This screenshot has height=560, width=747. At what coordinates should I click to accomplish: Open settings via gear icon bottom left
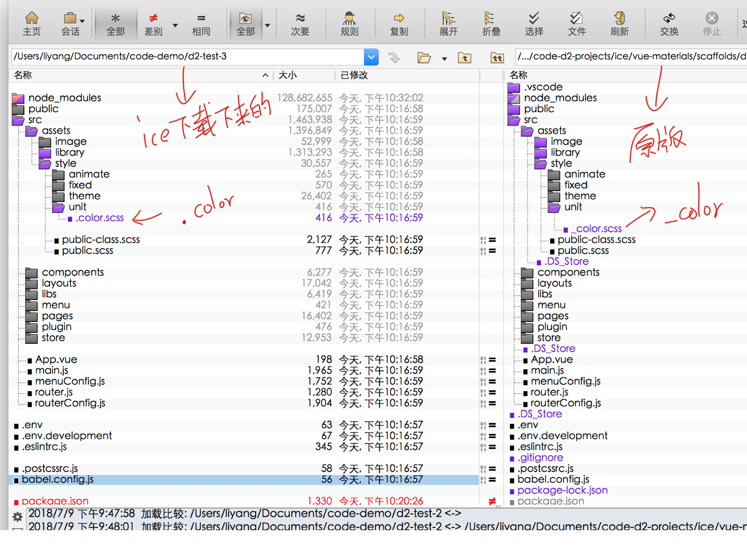17,517
